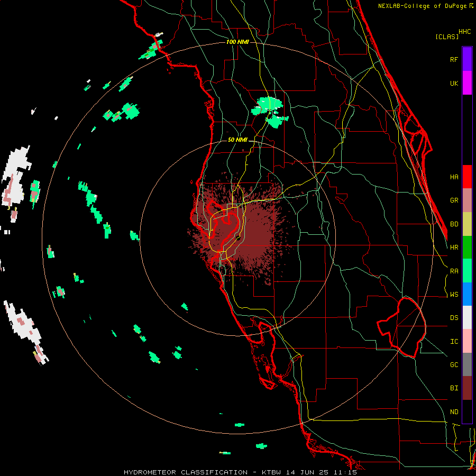Click the IC legend label
476x476 pixels.
(x=454, y=342)
